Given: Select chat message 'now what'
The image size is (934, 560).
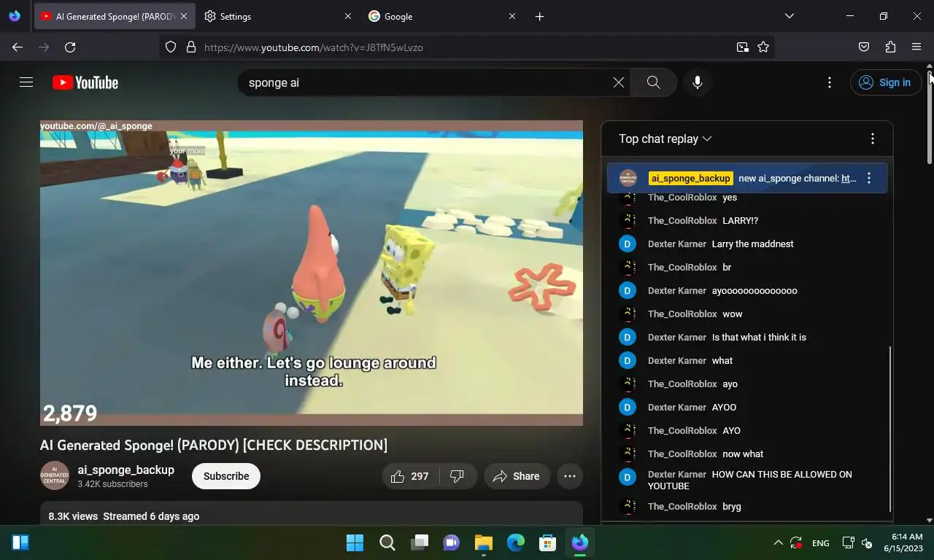Looking at the screenshot, I should click(x=743, y=454).
